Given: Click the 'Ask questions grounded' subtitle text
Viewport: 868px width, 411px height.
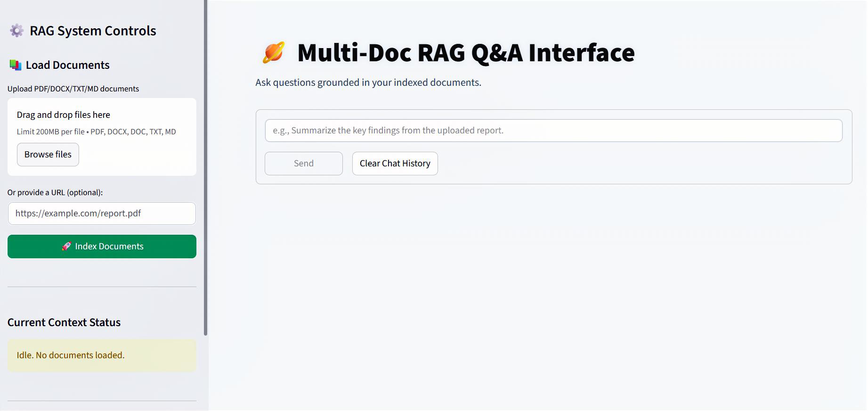Looking at the screenshot, I should click(x=368, y=82).
